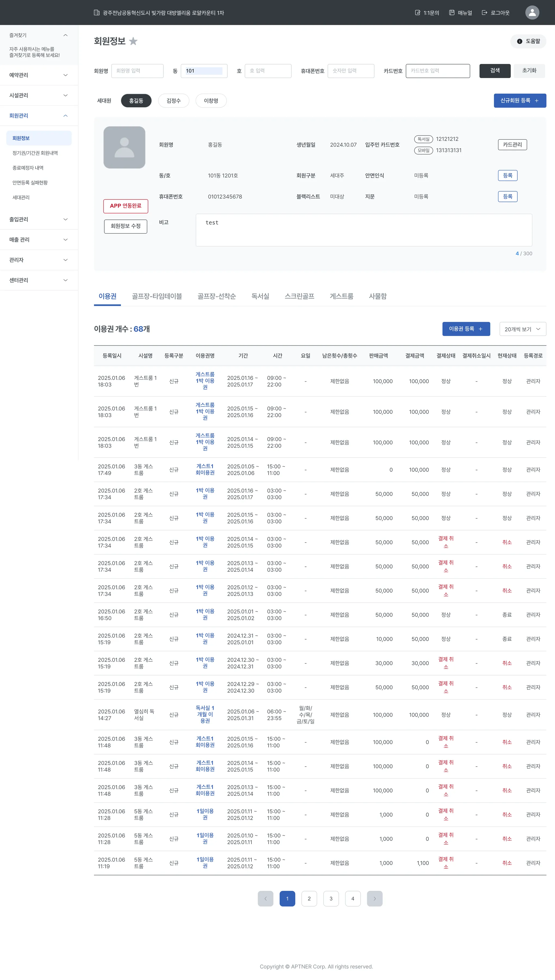Go to page 3 of results
The image size is (555, 980).
331,898
